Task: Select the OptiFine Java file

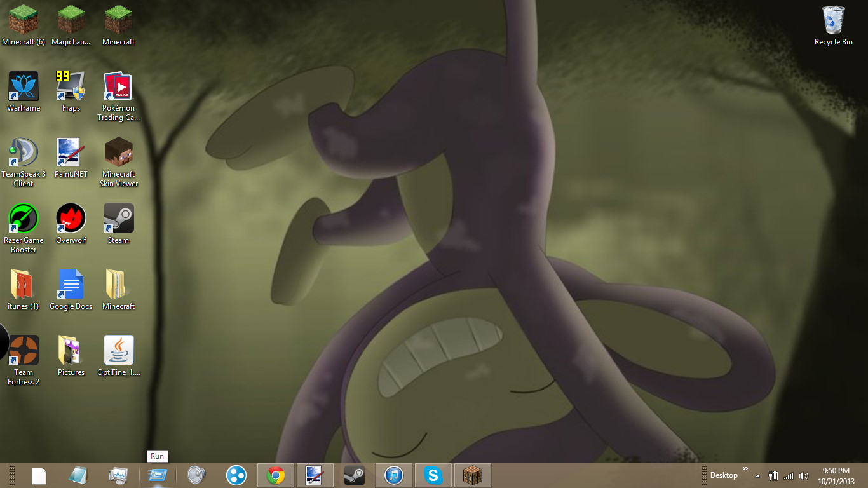Action: [x=119, y=356]
